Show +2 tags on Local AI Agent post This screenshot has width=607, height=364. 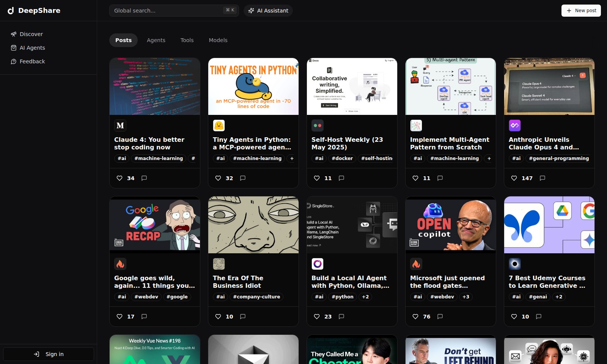365,297
